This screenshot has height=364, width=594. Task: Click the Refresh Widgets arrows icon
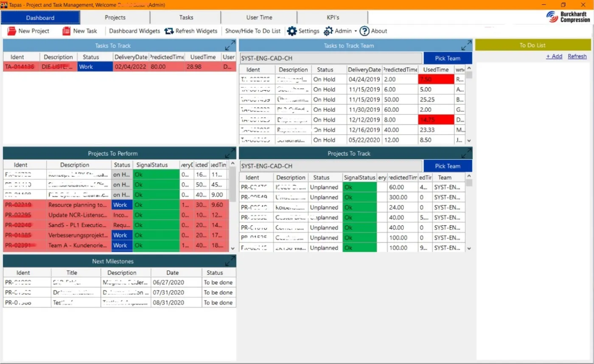tap(169, 31)
